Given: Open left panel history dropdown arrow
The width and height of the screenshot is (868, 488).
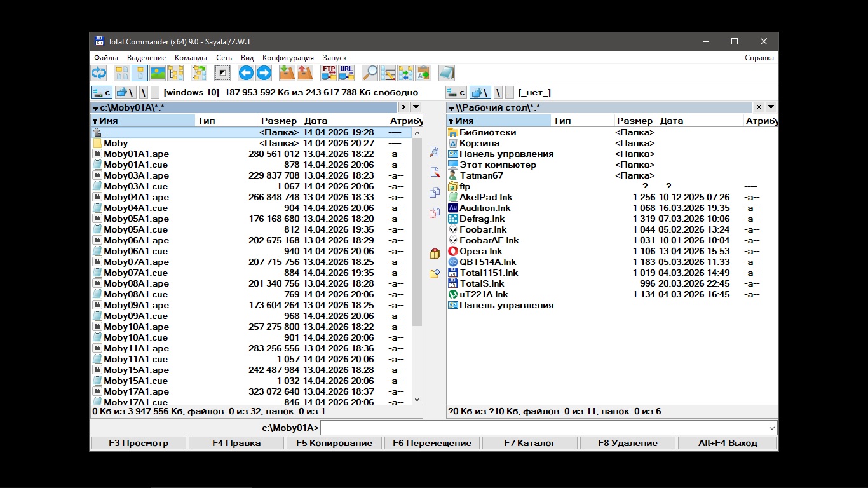Looking at the screenshot, I should pyautogui.click(x=416, y=107).
